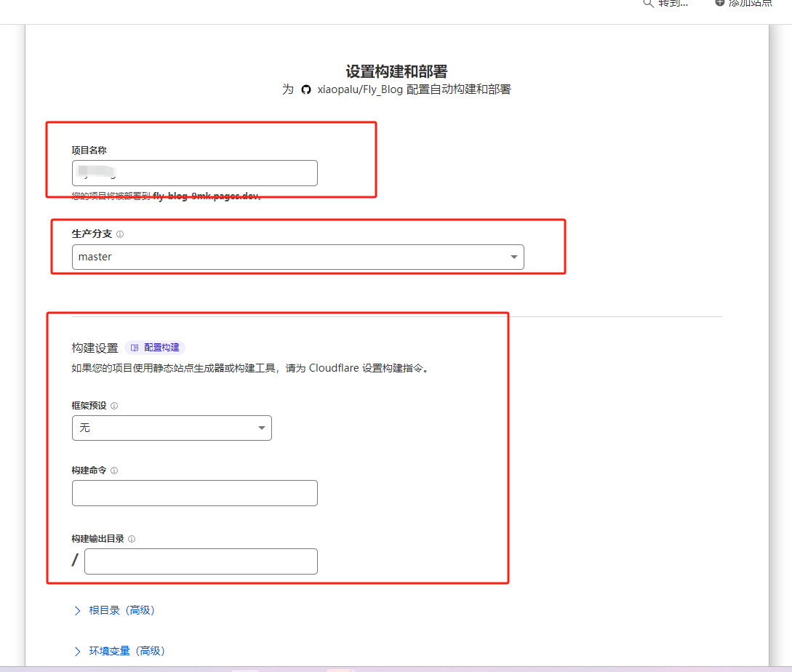The height and width of the screenshot is (672, 792).
Task: Open the 配置构建 documentation link
Action: click(x=161, y=348)
